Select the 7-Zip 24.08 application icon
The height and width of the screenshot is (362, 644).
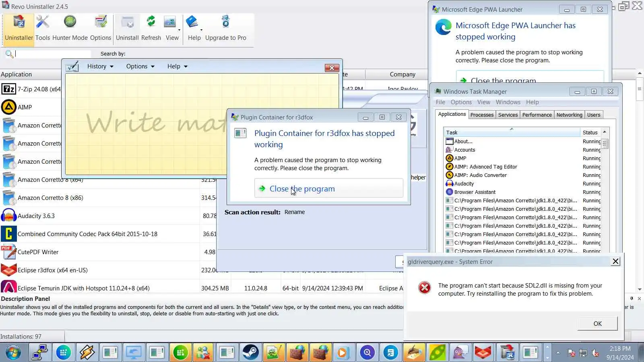coord(8,89)
